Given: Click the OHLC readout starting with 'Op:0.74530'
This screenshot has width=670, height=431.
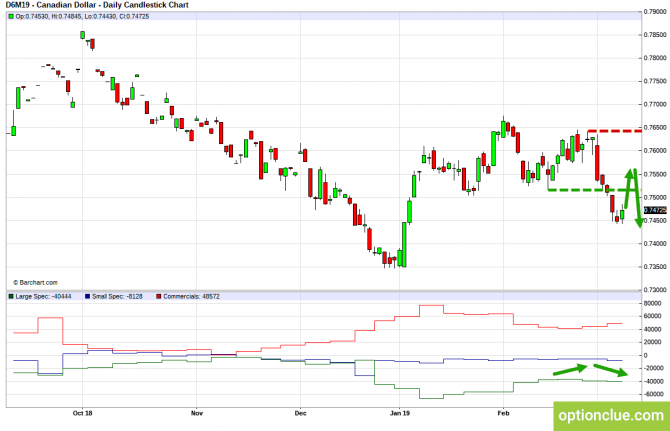Looking at the screenshot, I should pos(82,17).
